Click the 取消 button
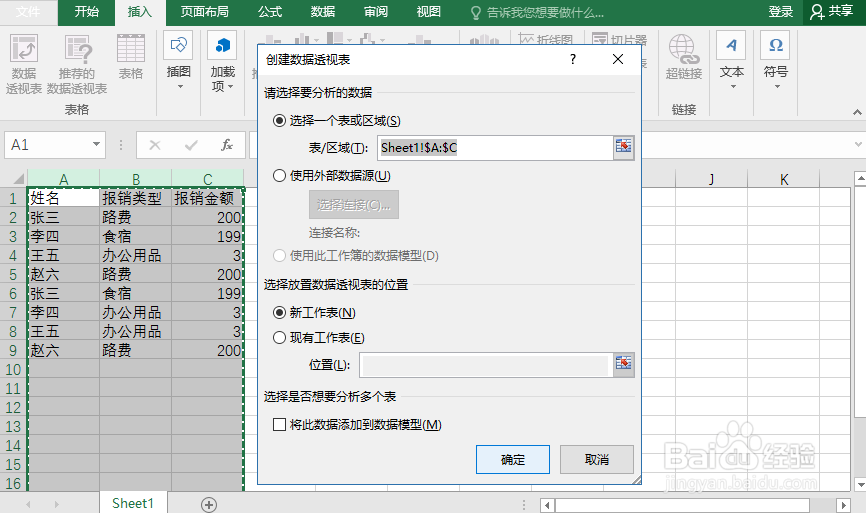866x513 pixels. pos(596,459)
